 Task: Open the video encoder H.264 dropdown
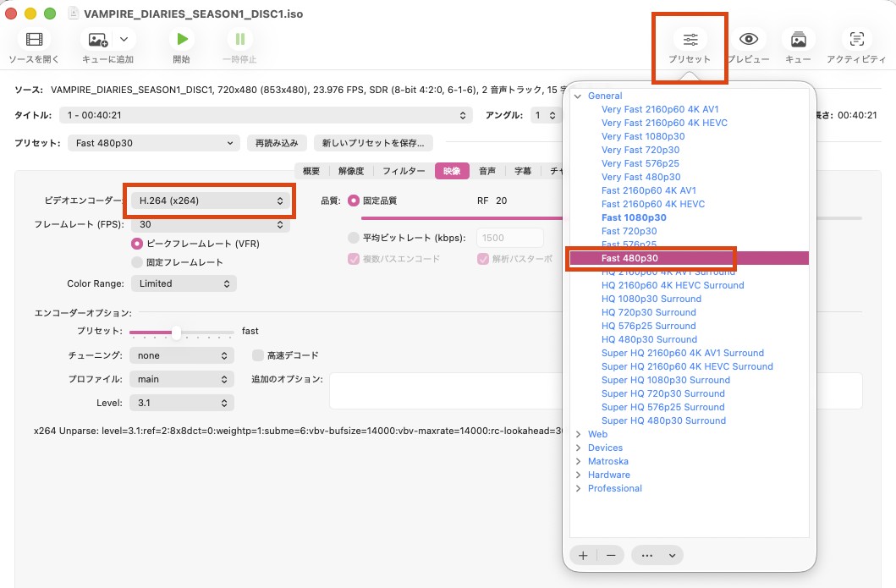click(211, 201)
